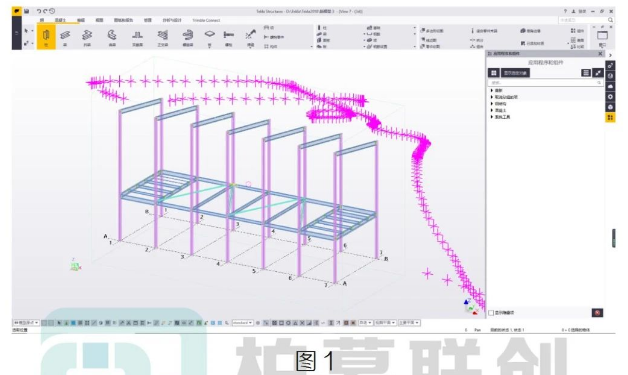This screenshot has width=628, height=375.
Task: Open the Manage ribbon tab
Action: point(148,20)
